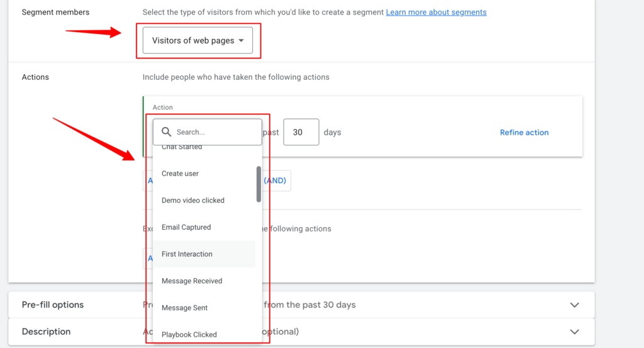This screenshot has width=644, height=348.
Task: Focus the action Search field
Action: (214, 132)
